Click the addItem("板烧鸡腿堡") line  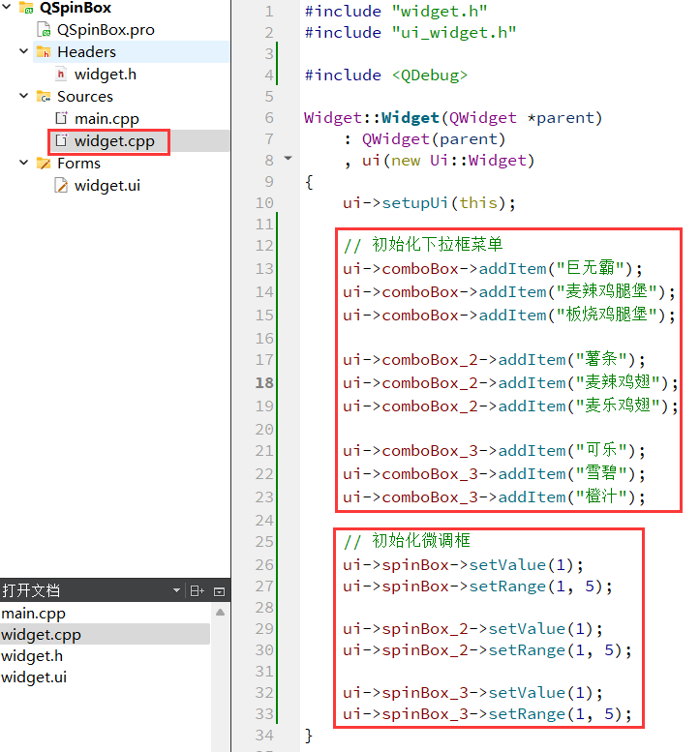(x=509, y=315)
